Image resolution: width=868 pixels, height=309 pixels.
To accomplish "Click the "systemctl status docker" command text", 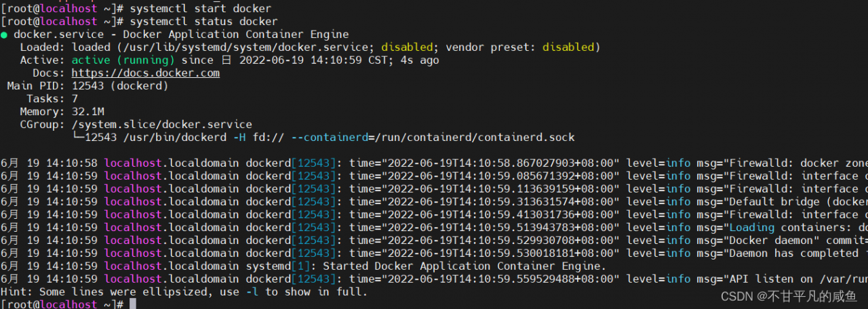I will [203, 22].
